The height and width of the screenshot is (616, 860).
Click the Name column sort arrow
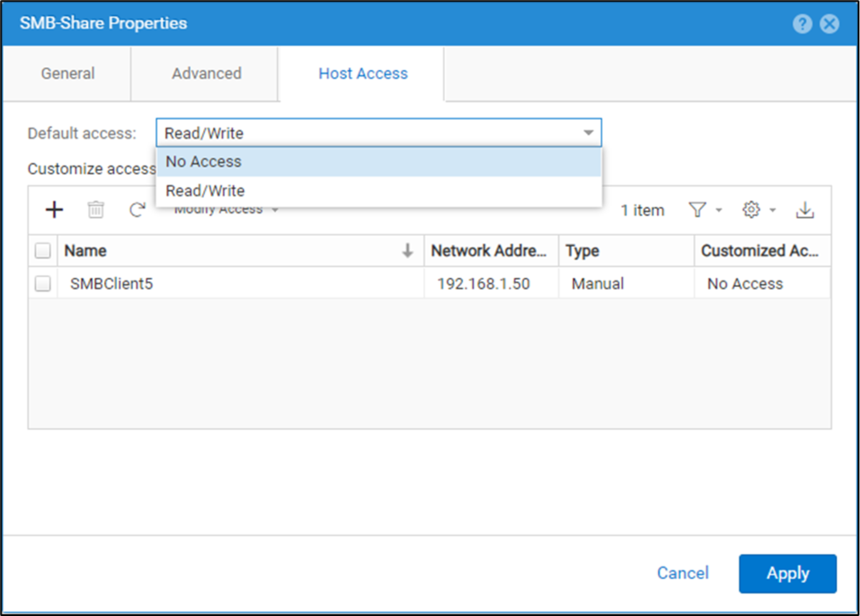408,251
